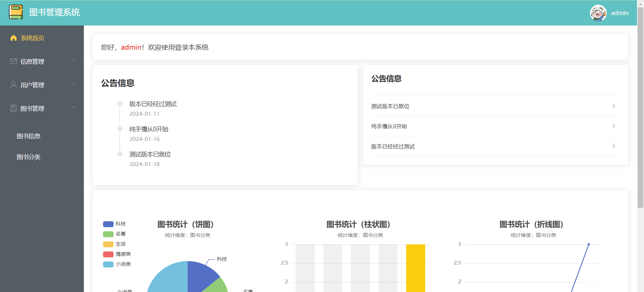Click the user icon for 用户管理
Viewport: 644px width, 292px height.
(x=13, y=85)
